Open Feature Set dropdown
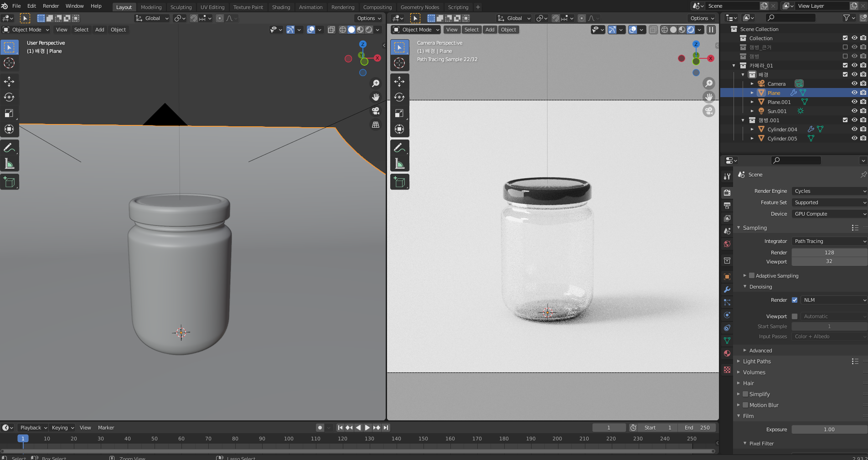Viewport: 868px width, 460px height. (829, 202)
